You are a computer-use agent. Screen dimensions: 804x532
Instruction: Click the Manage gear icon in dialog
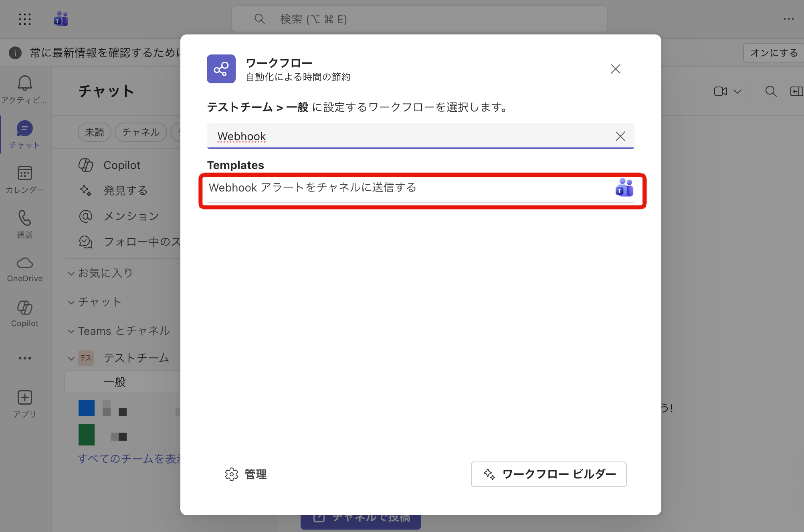pyautogui.click(x=232, y=474)
